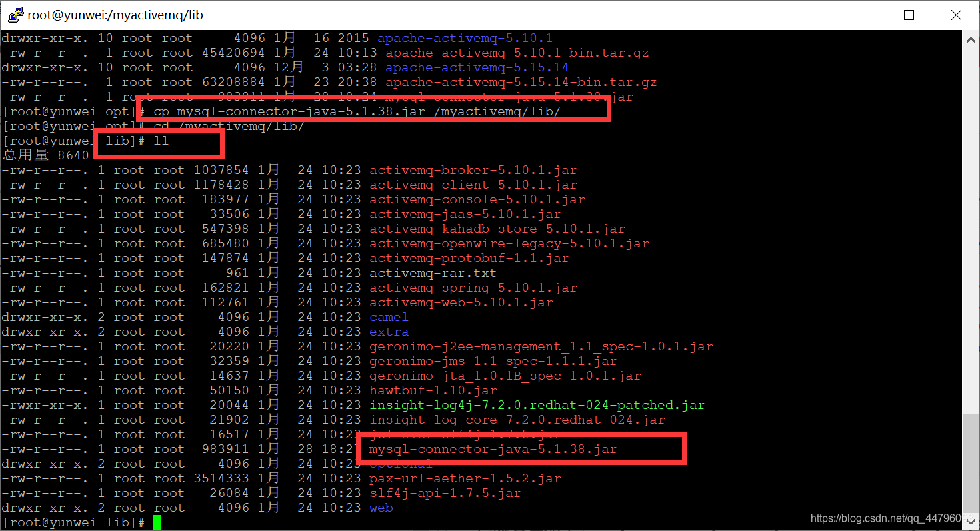
Task: Click slf4j-api-1.7.5.jar file name
Action: tap(445, 493)
